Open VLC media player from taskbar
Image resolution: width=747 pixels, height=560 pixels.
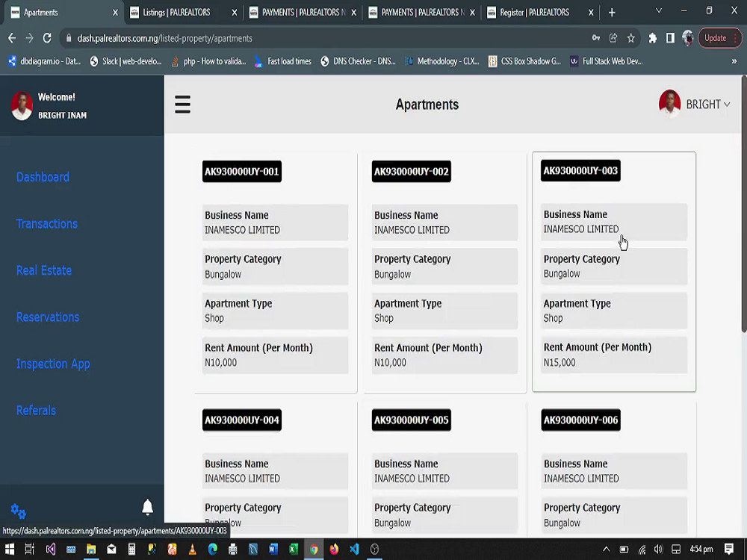point(193,549)
